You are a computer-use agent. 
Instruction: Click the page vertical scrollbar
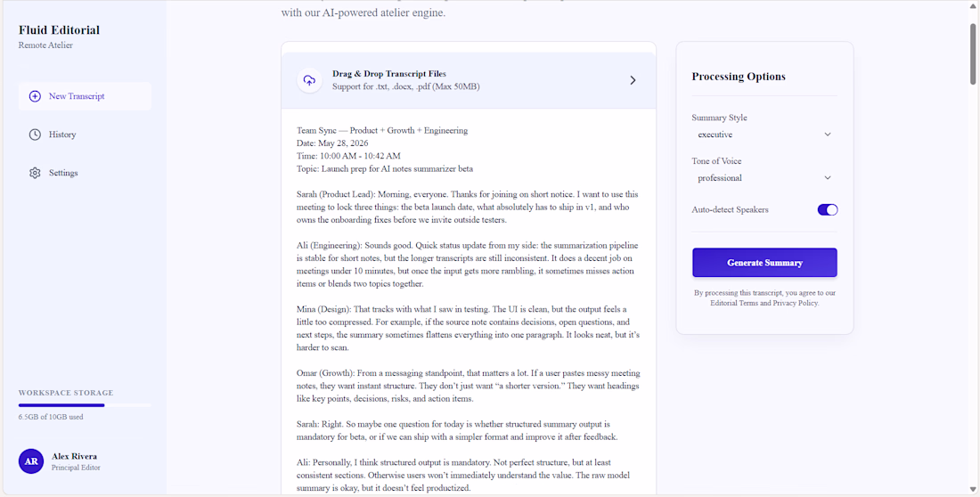click(973, 248)
